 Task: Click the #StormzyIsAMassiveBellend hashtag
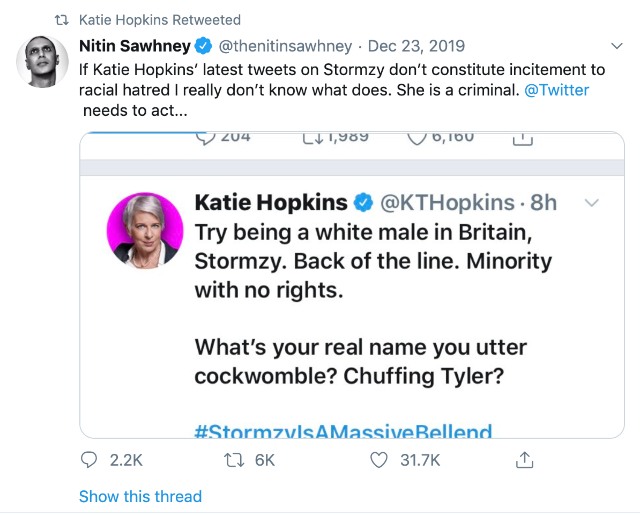click(x=343, y=432)
